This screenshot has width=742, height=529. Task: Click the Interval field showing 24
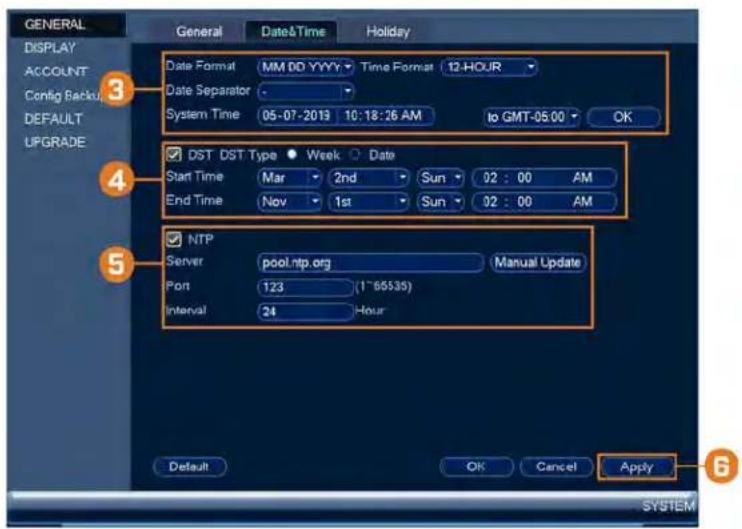305,311
